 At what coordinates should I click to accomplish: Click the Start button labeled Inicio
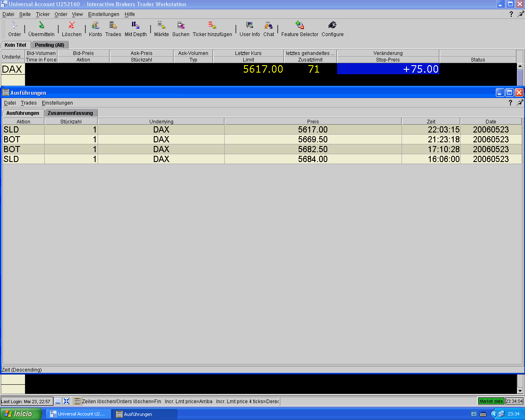point(21,414)
